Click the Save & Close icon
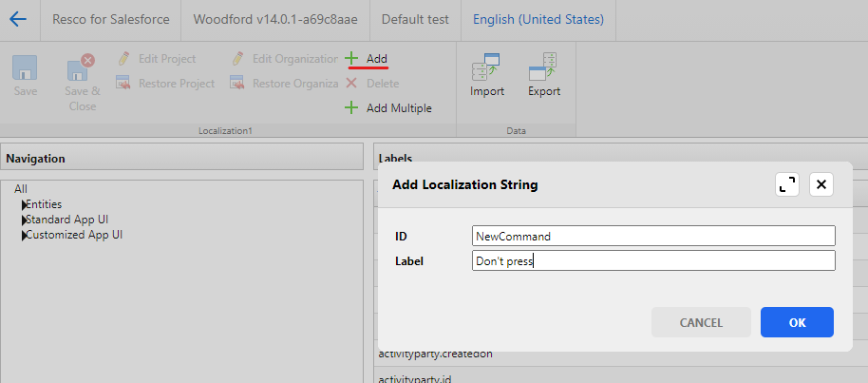 tap(82, 68)
